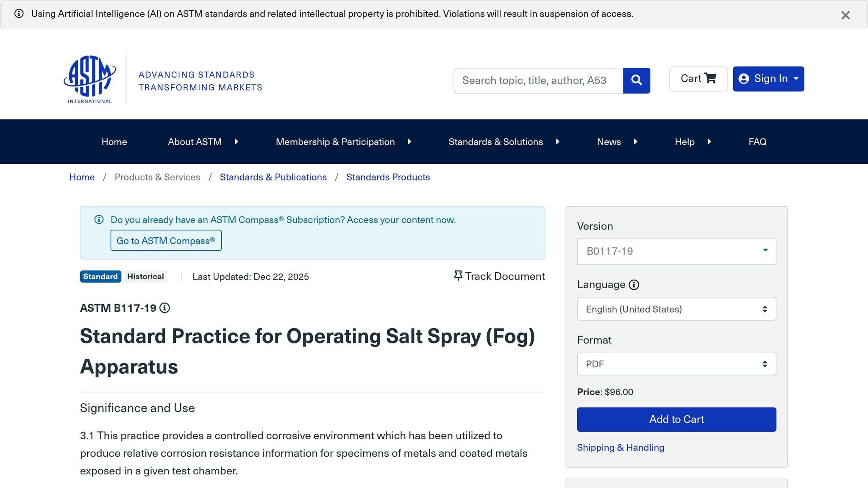Viewport: 868px width, 488px height.
Task: Click Products & Services breadcrumb text
Action: coord(157,177)
